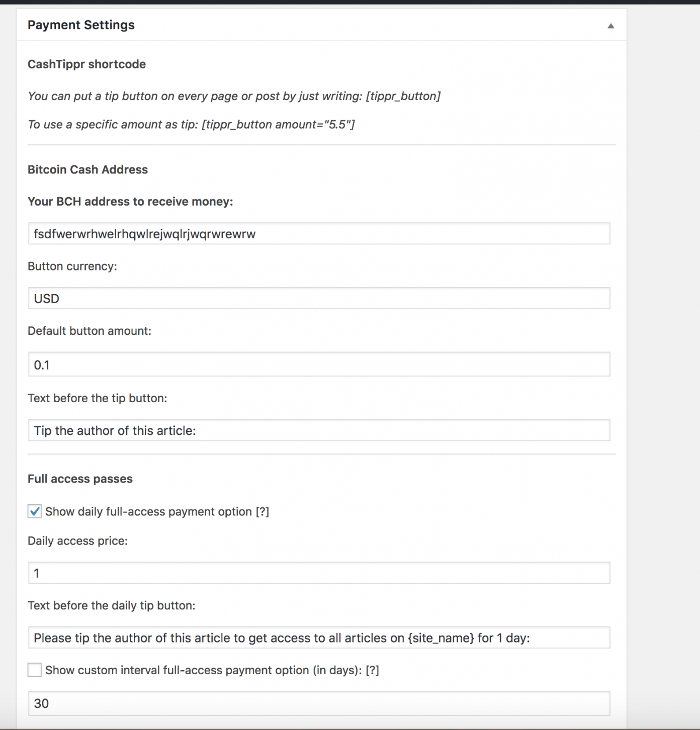Enable "Show custom interval full-access payment option"
The image size is (700, 730).
point(34,670)
